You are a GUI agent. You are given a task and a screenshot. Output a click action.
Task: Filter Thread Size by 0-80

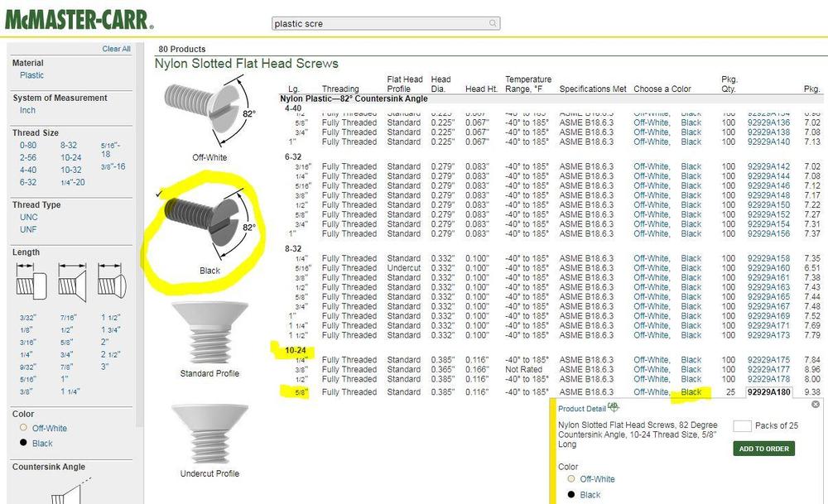pyautogui.click(x=28, y=145)
